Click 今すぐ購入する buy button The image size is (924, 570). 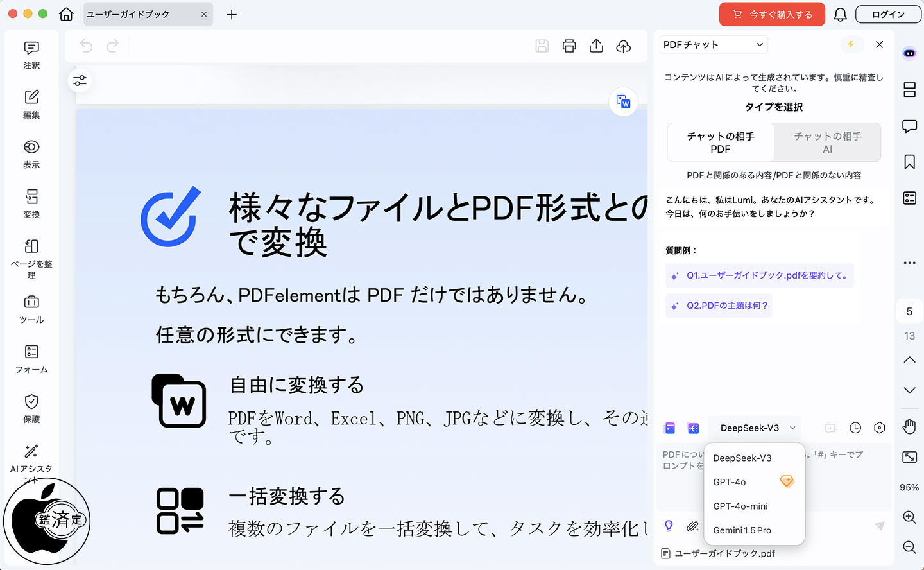[773, 14]
